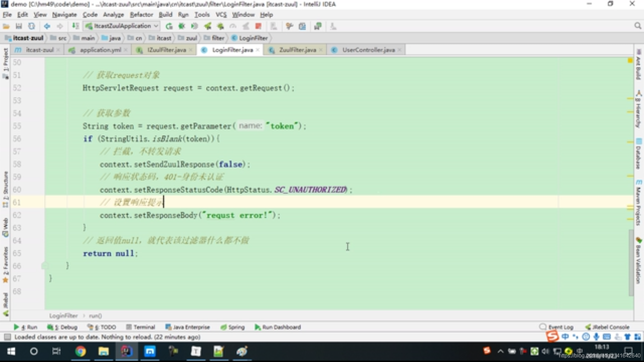Open the Refactor menu

(x=141, y=14)
